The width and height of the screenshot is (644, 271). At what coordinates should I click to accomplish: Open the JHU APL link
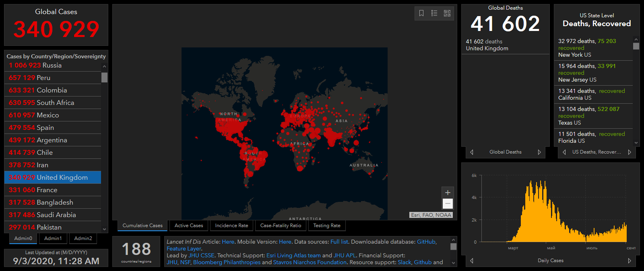click(x=345, y=255)
